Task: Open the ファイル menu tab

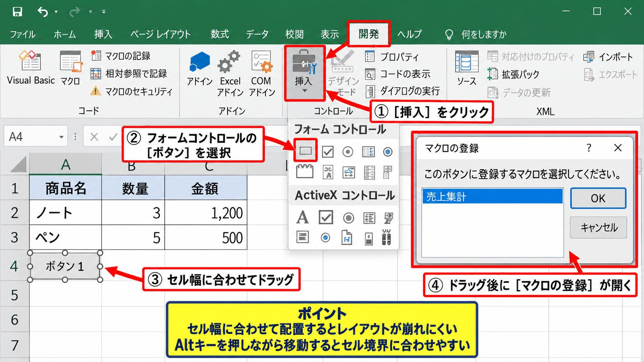Action: point(23,34)
